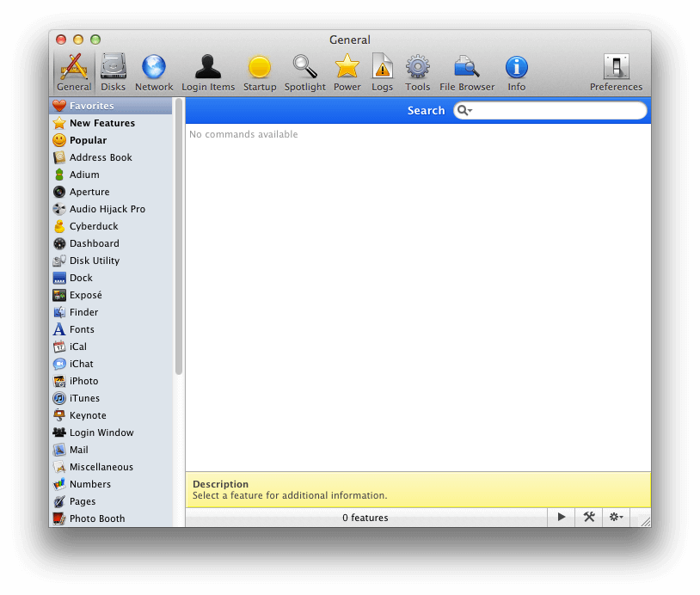Screen dimensions: 700x595
Task: Select Dock in the sidebar
Action: click(x=110, y=278)
